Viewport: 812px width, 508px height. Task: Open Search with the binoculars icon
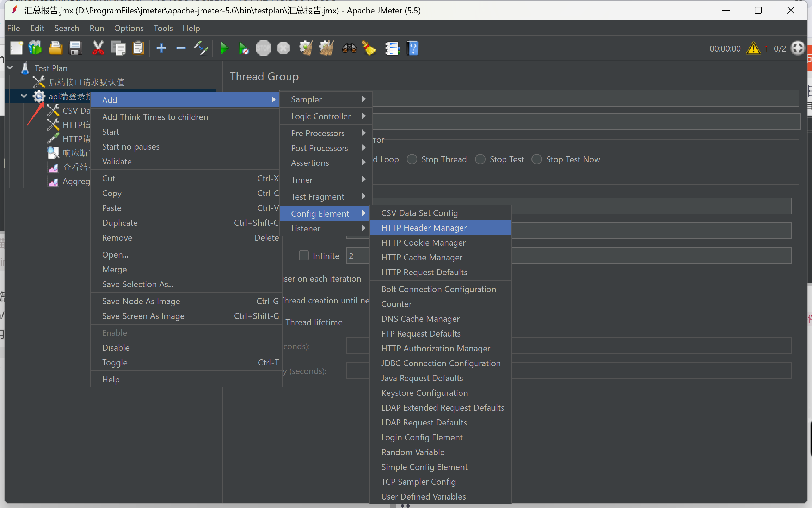point(349,48)
